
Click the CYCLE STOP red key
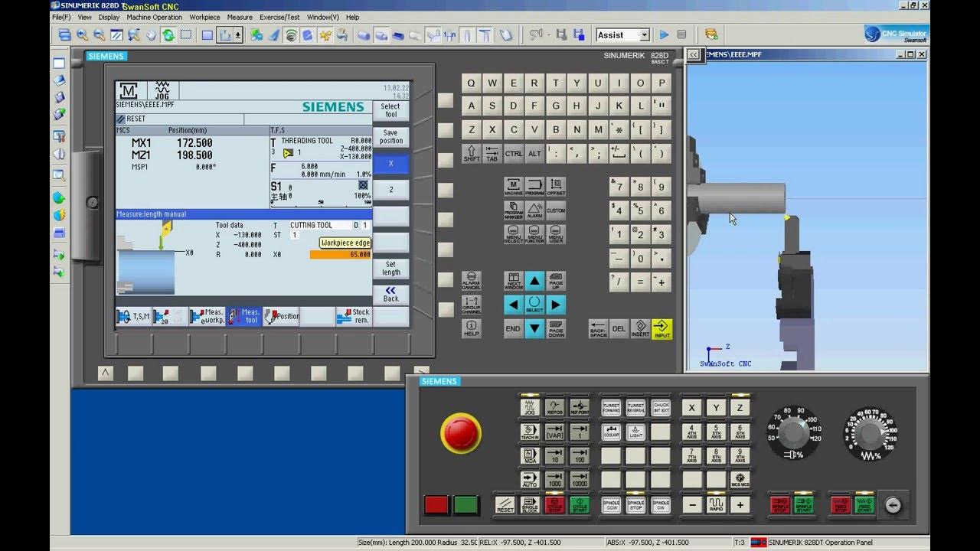(x=554, y=505)
